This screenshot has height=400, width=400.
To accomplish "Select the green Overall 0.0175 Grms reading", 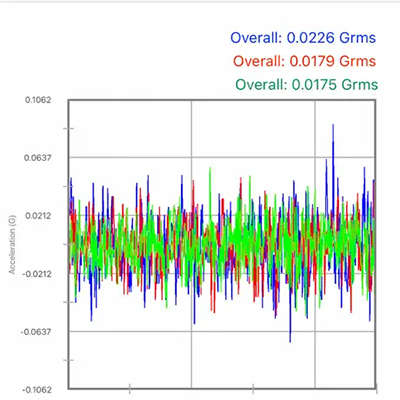I will (307, 84).
